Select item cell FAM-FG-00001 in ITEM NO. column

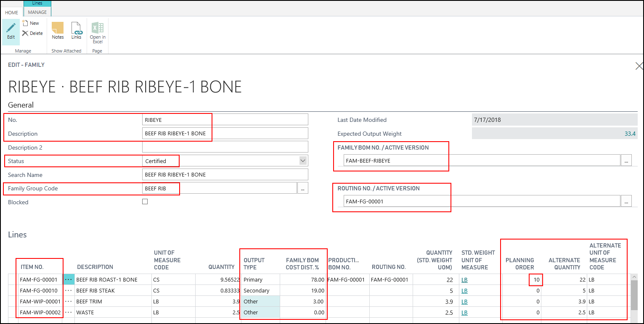tap(40, 279)
